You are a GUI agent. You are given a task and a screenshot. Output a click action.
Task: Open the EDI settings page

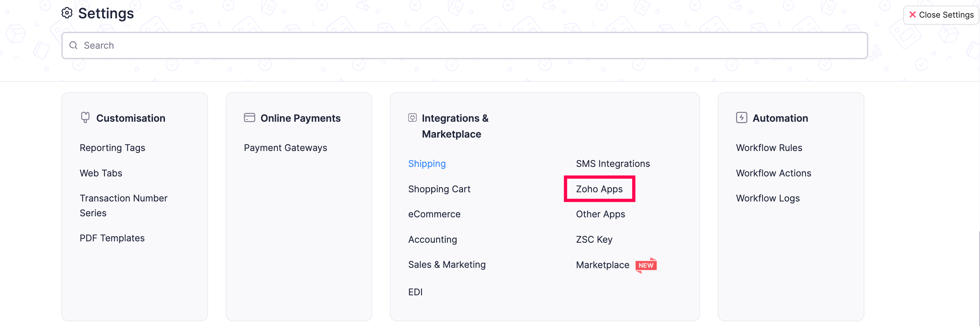(415, 292)
